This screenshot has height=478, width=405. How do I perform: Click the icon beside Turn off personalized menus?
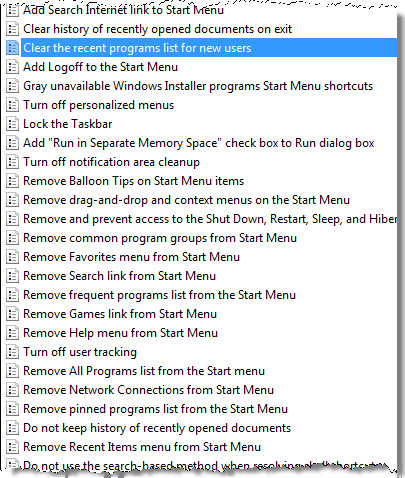pyautogui.click(x=12, y=105)
